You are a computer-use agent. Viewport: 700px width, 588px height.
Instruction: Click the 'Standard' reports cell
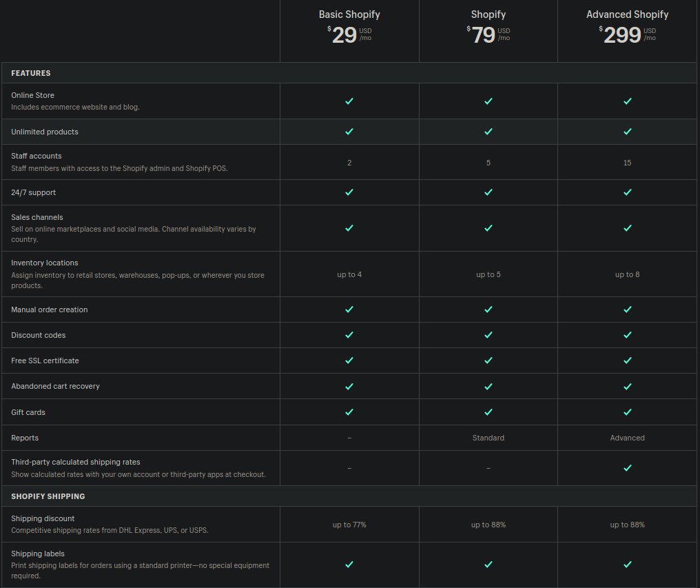[x=488, y=438]
